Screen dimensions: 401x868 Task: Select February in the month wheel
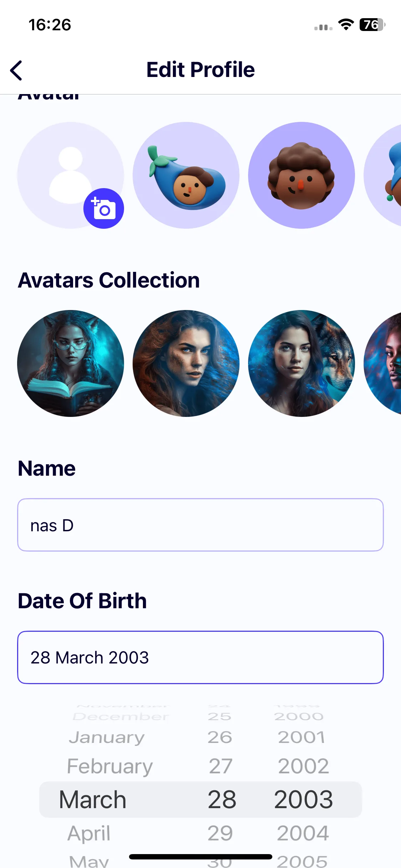click(110, 766)
